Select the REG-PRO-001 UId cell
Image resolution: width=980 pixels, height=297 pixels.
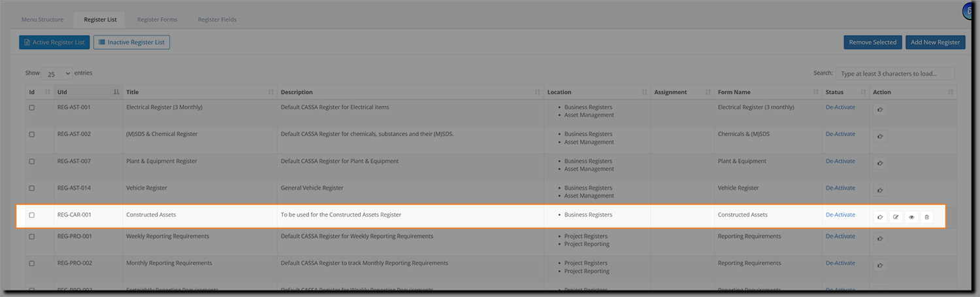(74, 236)
